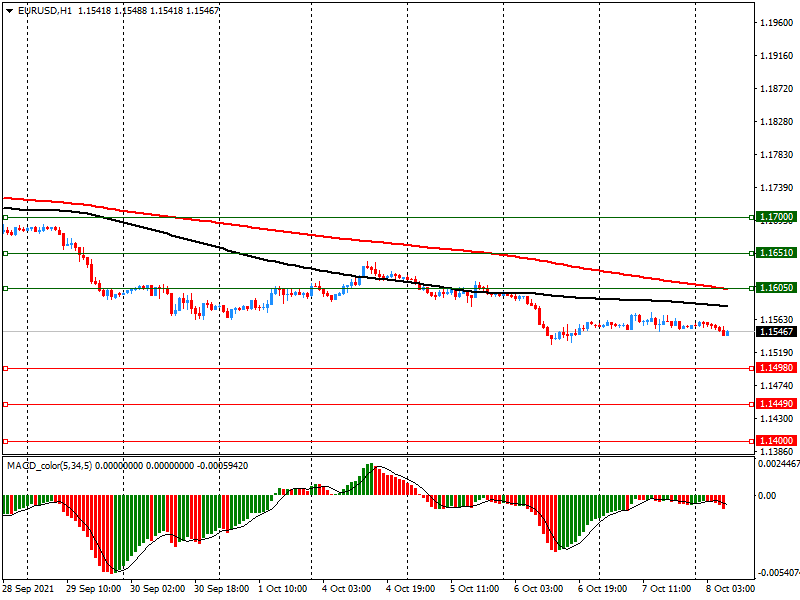Open the chart menu triangle beside EURUSD,H1

10,11
